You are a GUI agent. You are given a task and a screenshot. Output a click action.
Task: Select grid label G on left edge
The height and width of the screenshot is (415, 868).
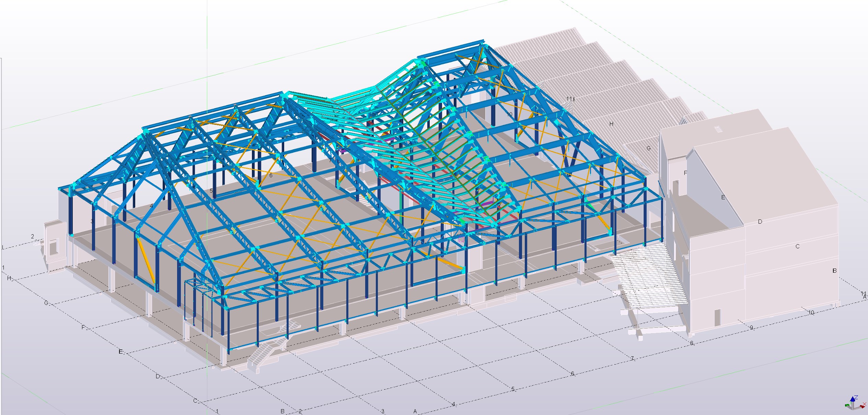pos(46,303)
